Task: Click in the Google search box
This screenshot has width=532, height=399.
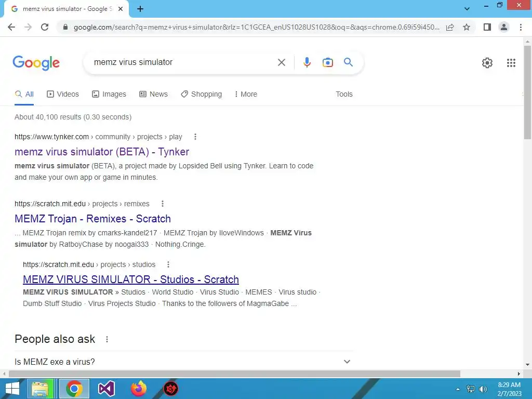Action: point(183,62)
